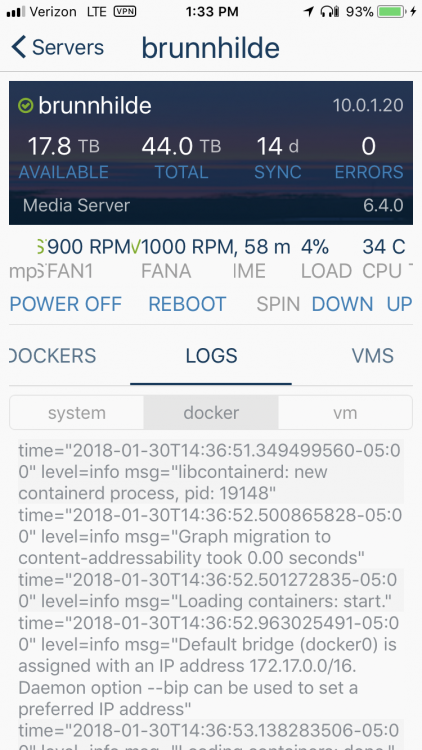Tap POWER OFF for the server
The width and height of the screenshot is (422, 750).
coord(66,304)
